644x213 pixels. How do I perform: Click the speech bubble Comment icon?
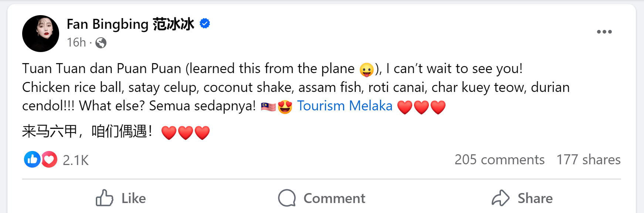coord(287,198)
